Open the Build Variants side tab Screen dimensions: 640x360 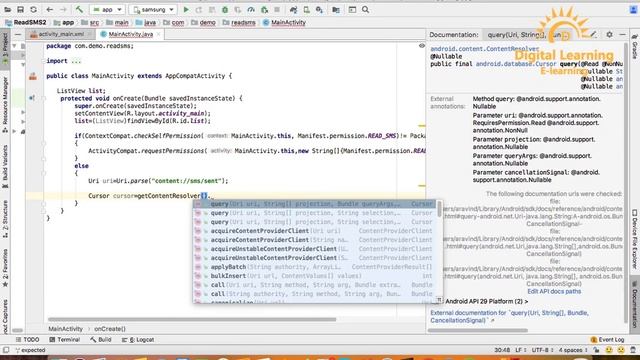tap(5, 167)
